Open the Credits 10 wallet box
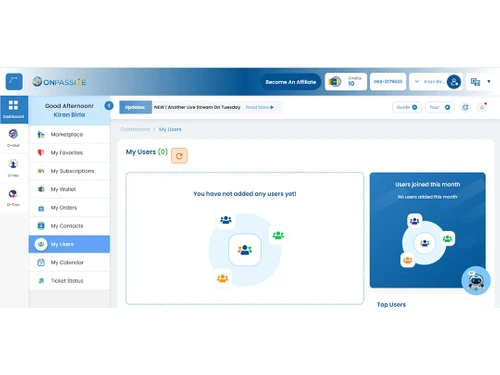The width and height of the screenshot is (500, 375). [346, 82]
